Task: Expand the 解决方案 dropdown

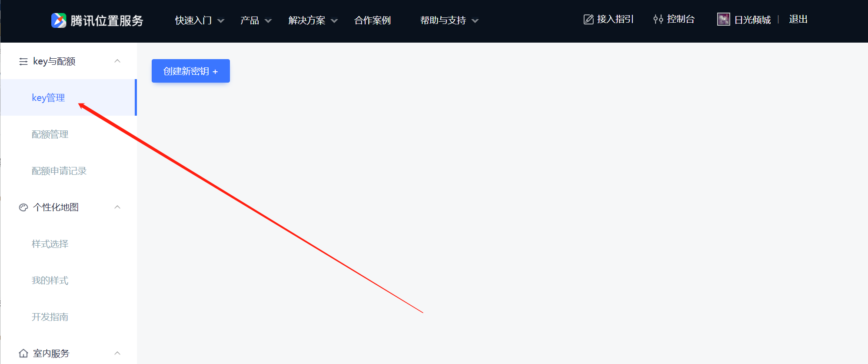Action: (313, 20)
